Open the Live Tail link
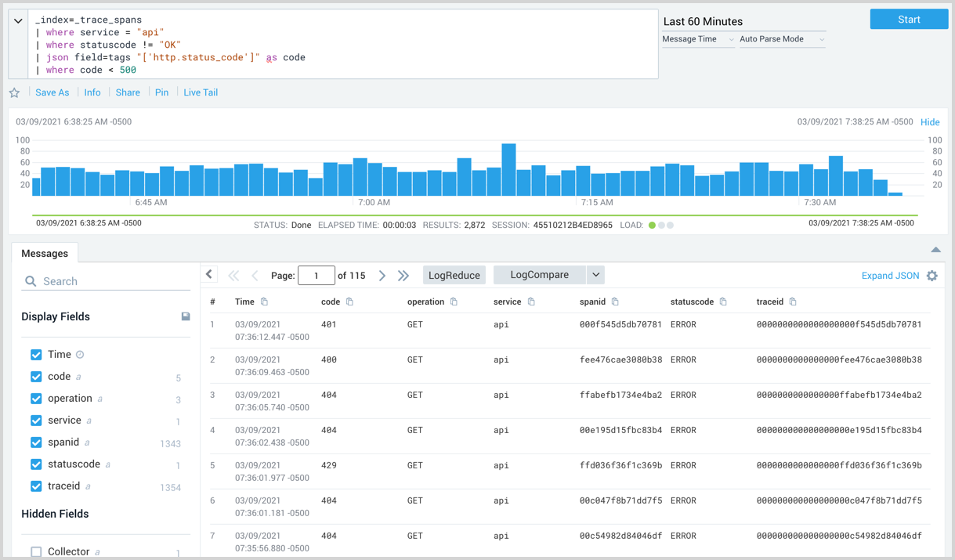The image size is (955, 560). click(201, 92)
